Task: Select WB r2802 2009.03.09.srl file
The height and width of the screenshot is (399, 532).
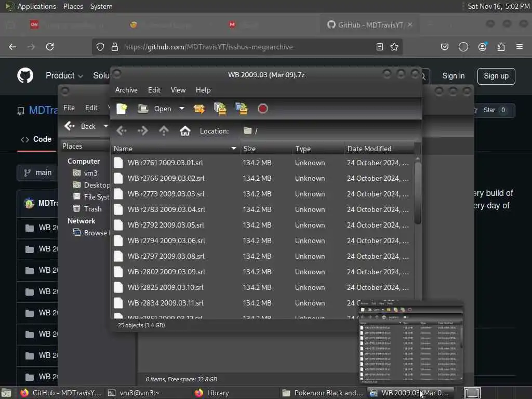Action: pyautogui.click(x=262, y=272)
